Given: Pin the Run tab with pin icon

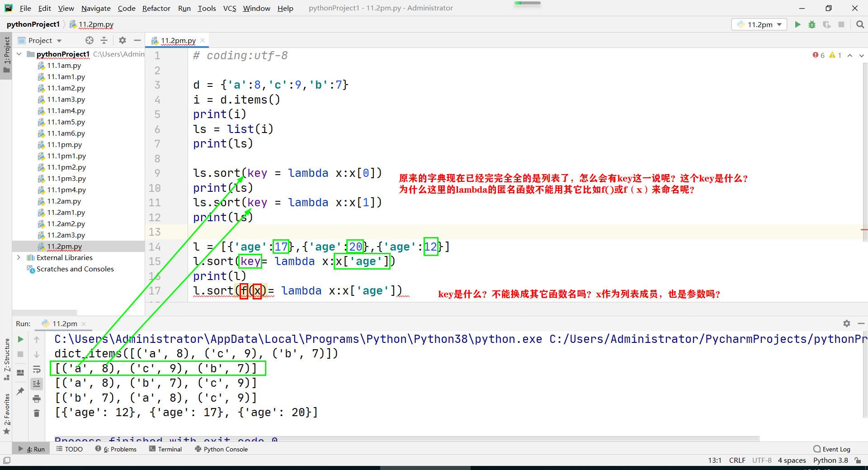Looking at the screenshot, I should click(x=20, y=391).
